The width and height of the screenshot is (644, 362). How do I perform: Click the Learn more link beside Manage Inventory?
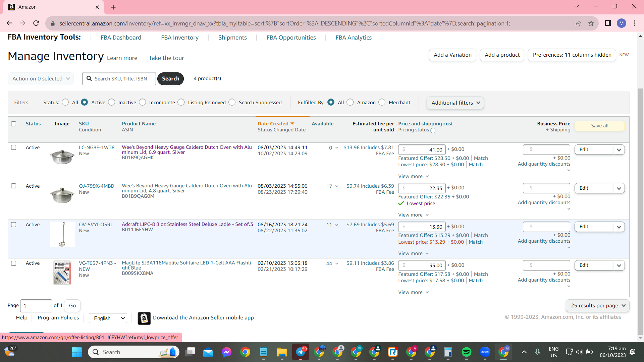click(122, 58)
